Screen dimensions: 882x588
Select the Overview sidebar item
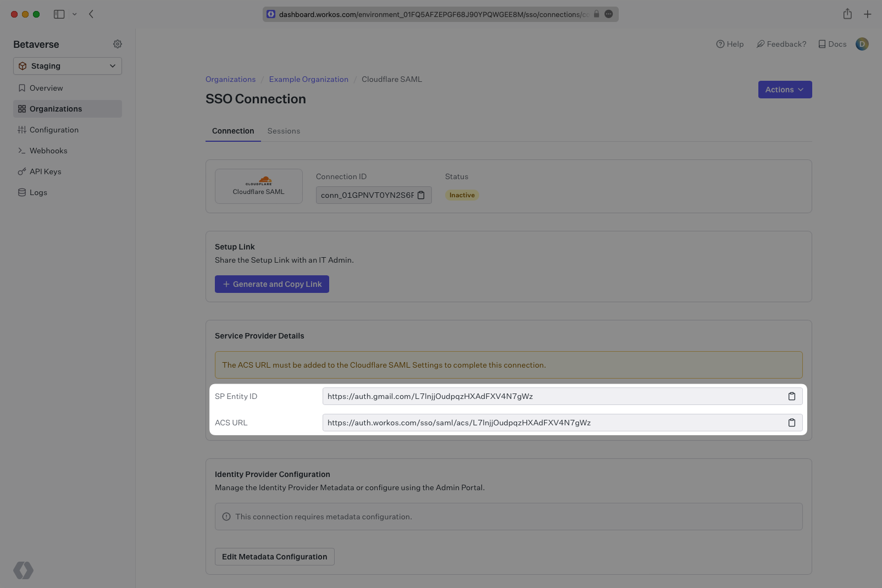46,88
